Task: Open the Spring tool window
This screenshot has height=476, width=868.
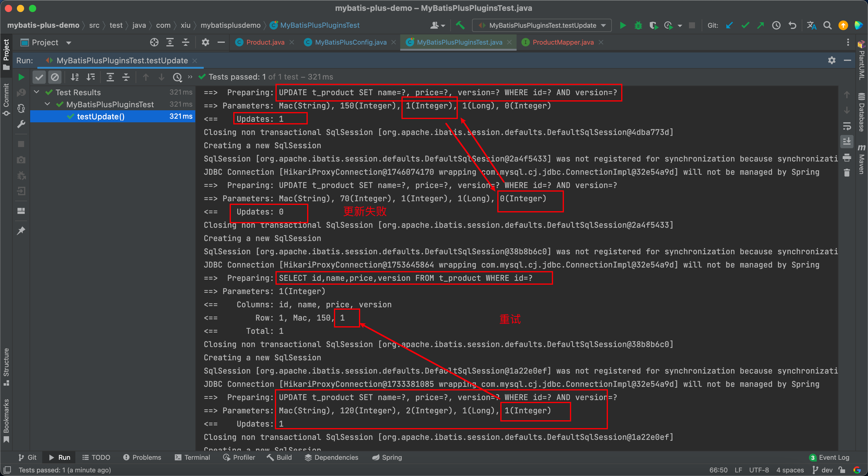Action: pos(387,457)
